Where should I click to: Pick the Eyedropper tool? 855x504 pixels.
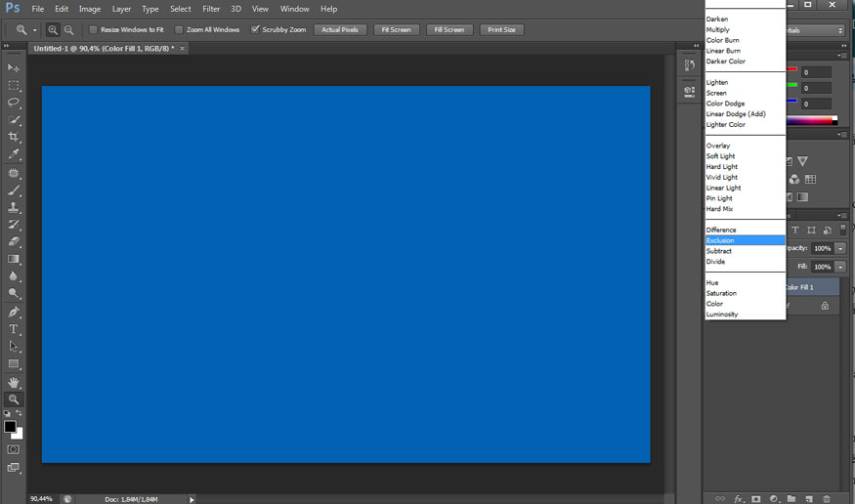tap(14, 154)
